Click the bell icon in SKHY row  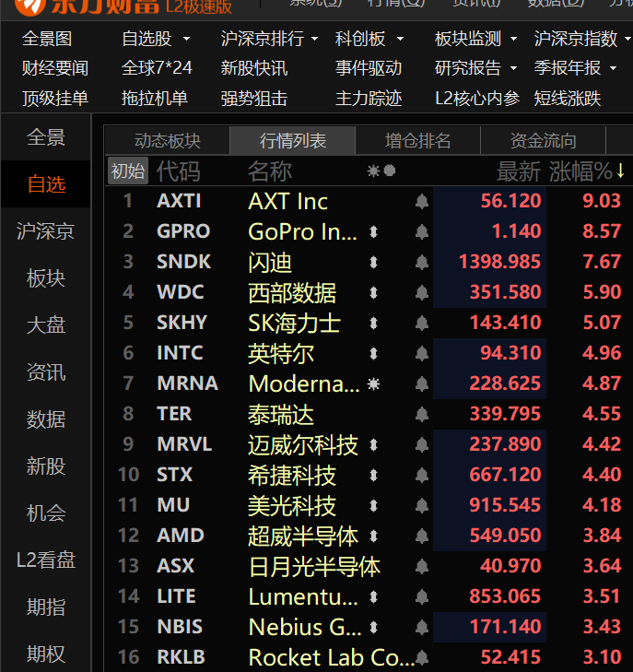pos(422,324)
